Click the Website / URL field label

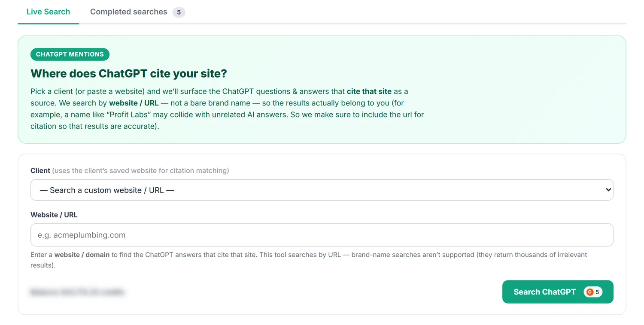54,215
